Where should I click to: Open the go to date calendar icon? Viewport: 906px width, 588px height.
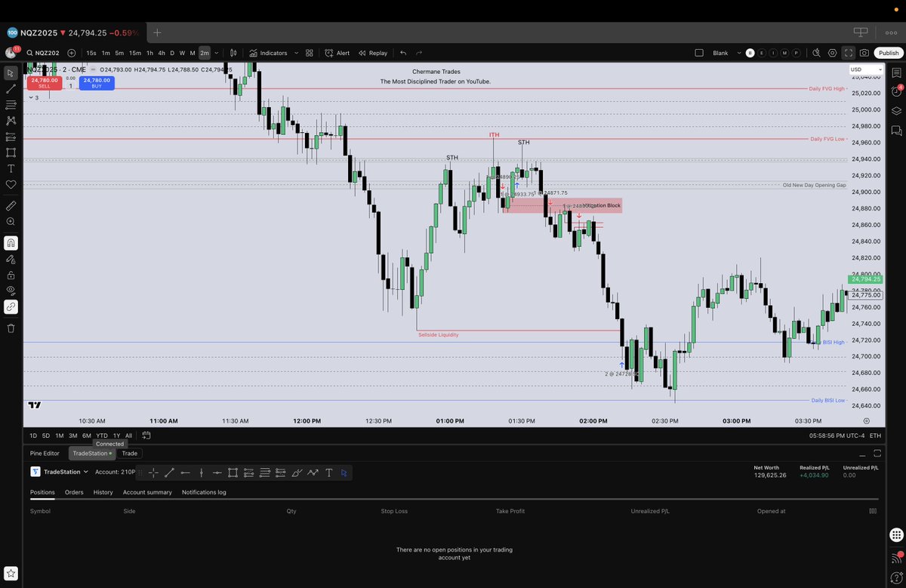coord(146,436)
